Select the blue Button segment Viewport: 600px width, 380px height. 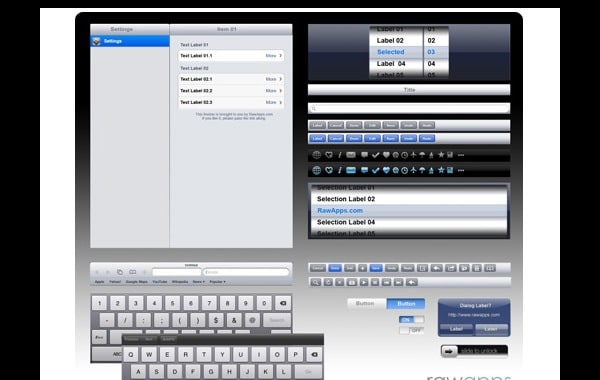pos(406,303)
